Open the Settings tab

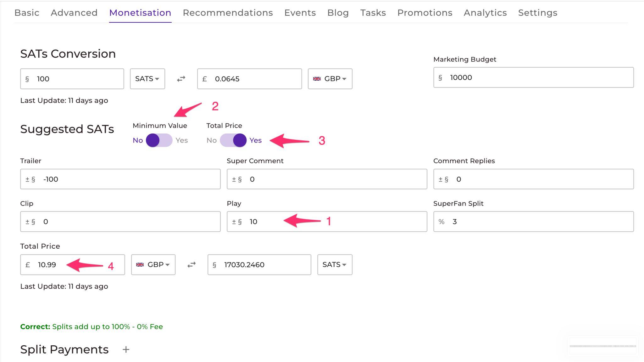[537, 13]
